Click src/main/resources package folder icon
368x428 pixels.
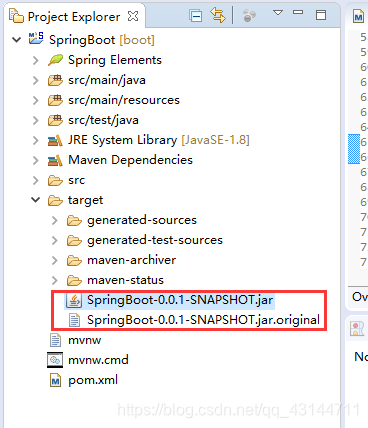(55, 100)
